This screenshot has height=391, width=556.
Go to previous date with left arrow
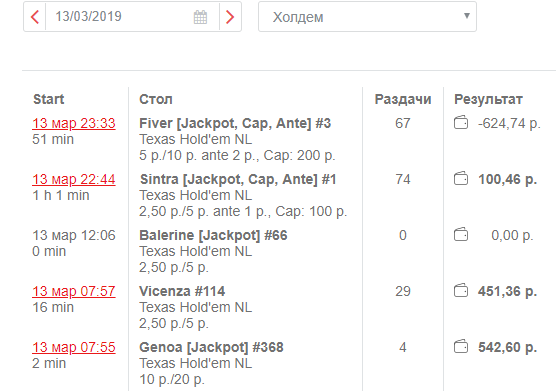coord(35,17)
